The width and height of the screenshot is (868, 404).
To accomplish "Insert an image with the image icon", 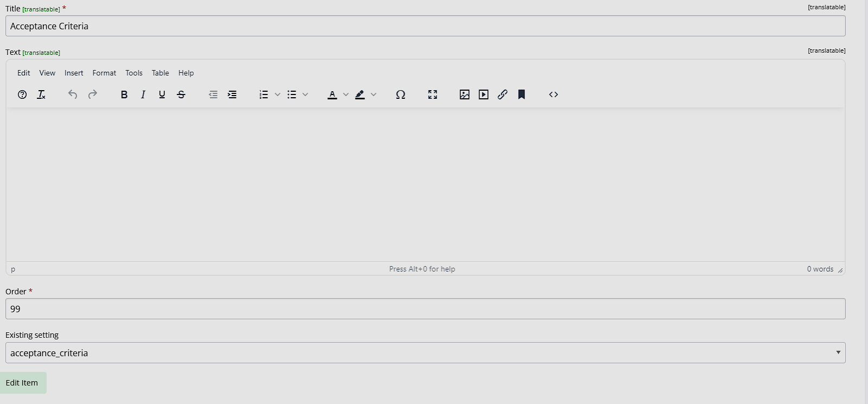I will [x=464, y=94].
